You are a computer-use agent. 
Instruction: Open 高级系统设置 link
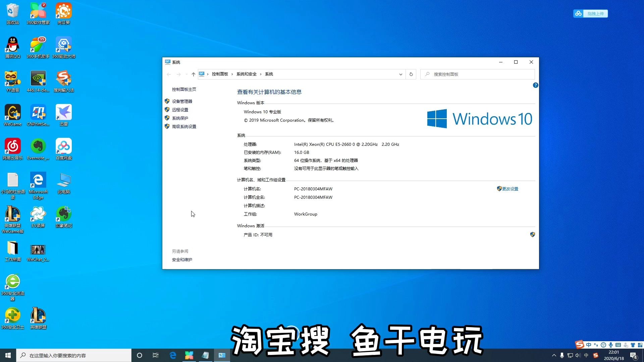(x=184, y=126)
